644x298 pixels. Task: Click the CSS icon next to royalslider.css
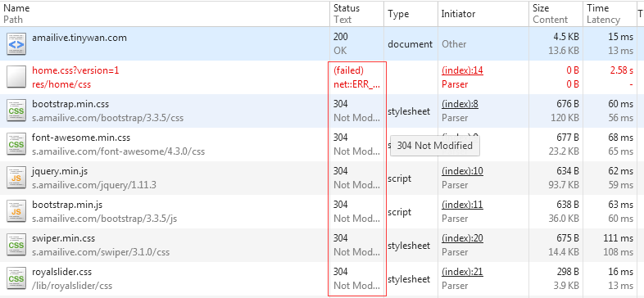(16, 279)
